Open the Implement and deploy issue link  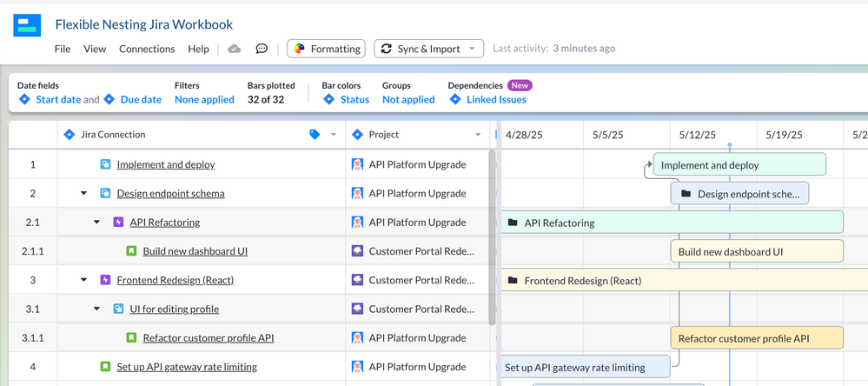pyautogui.click(x=165, y=164)
